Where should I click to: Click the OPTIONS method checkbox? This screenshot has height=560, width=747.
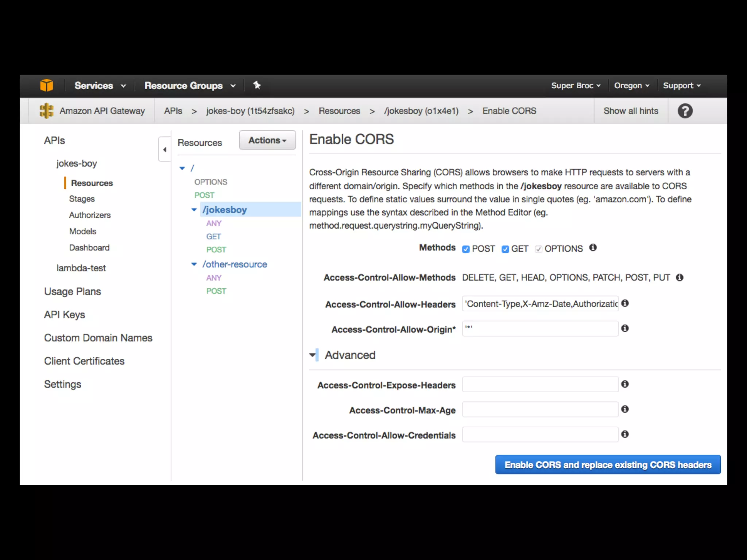pyautogui.click(x=538, y=249)
